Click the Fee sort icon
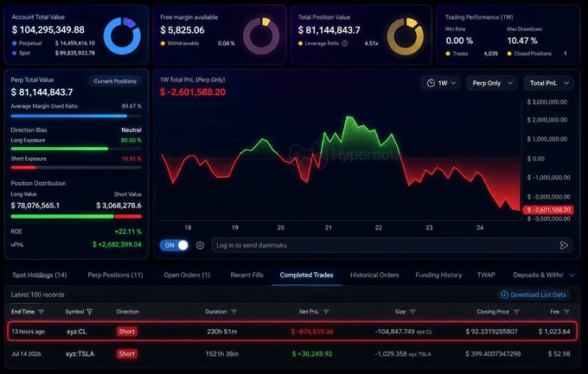This screenshot has height=374, width=588. point(566,312)
